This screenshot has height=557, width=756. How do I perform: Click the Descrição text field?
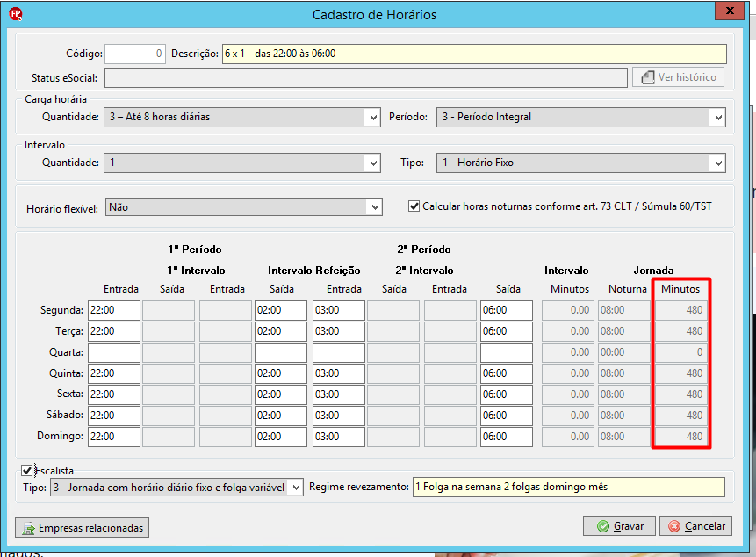[x=474, y=54]
